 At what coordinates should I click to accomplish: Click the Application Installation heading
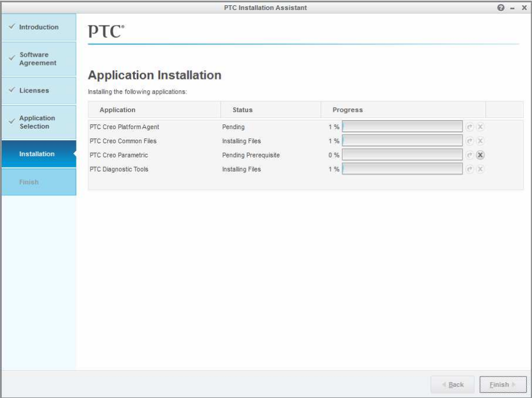[x=155, y=75]
